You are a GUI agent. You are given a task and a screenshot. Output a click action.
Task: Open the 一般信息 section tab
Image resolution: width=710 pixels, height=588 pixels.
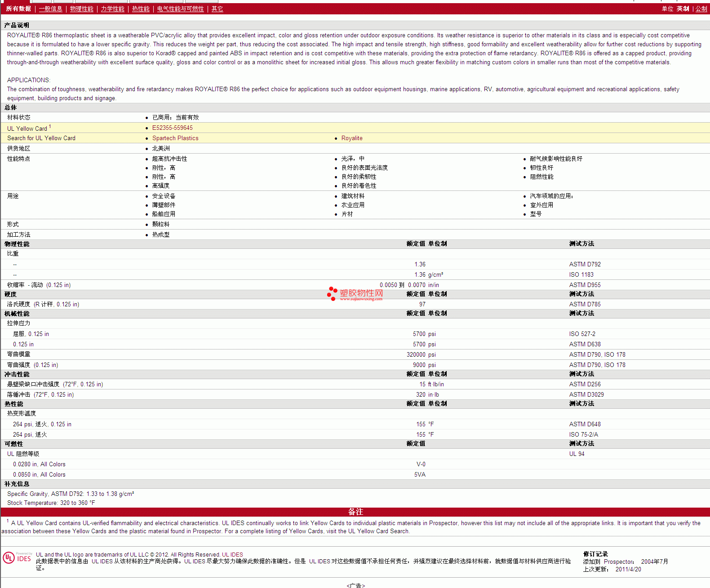pos(51,9)
